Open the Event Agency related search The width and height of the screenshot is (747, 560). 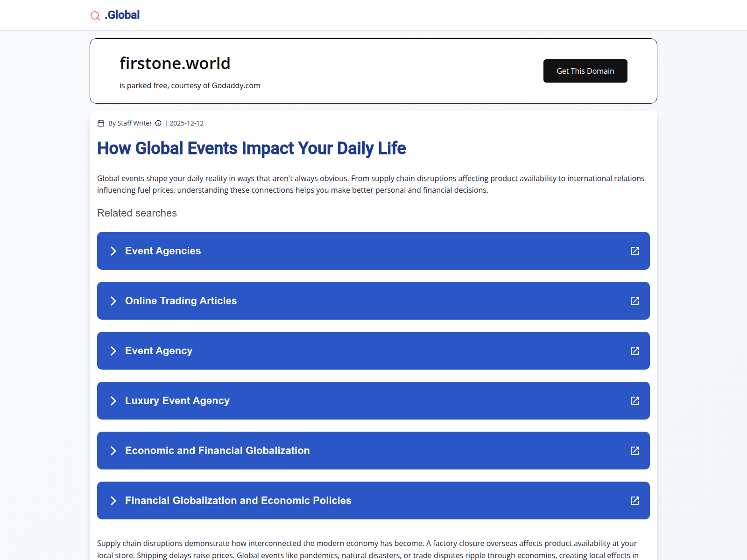point(373,350)
